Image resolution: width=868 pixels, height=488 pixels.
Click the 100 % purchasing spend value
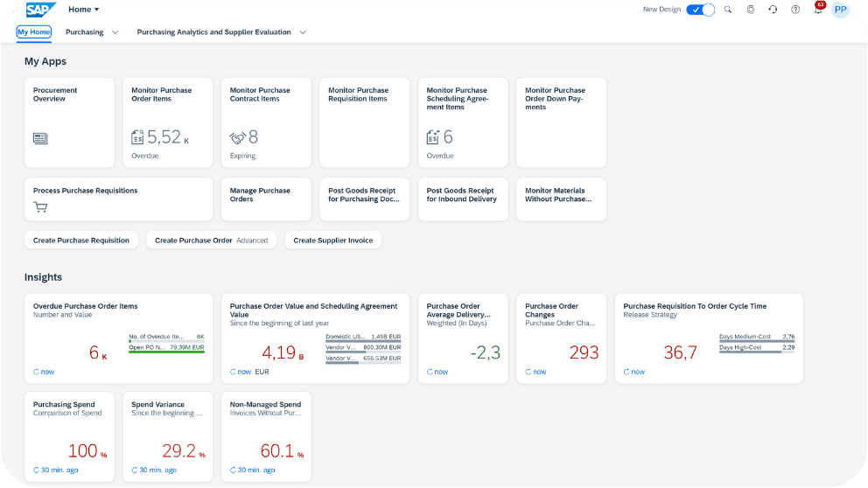pyautogui.click(x=87, y=451)
